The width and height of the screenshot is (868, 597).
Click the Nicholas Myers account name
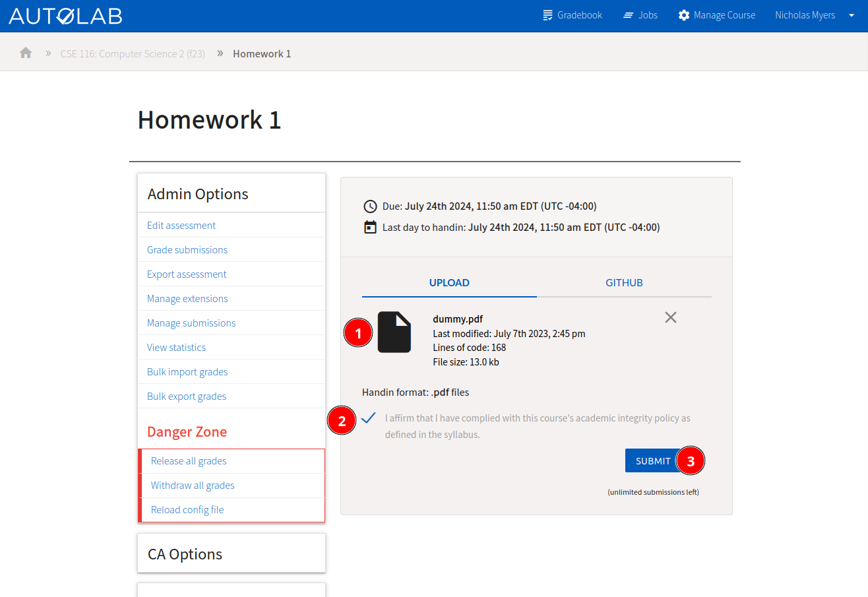(805, 15)
